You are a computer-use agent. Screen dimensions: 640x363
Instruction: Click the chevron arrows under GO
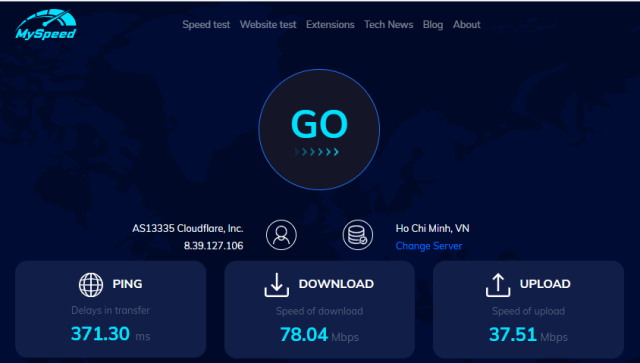[x=317, y=152]
